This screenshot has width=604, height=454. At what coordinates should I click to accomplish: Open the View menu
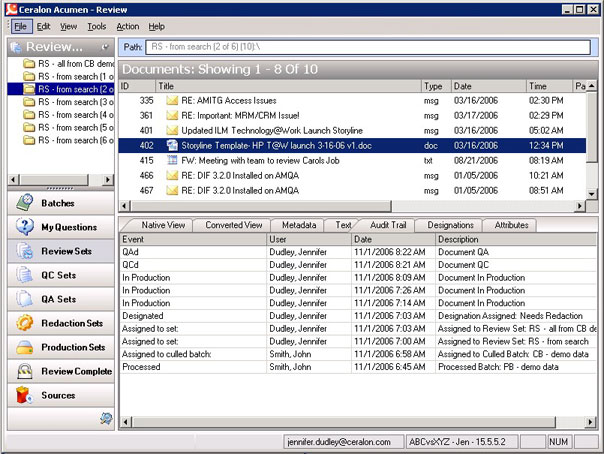69,26
